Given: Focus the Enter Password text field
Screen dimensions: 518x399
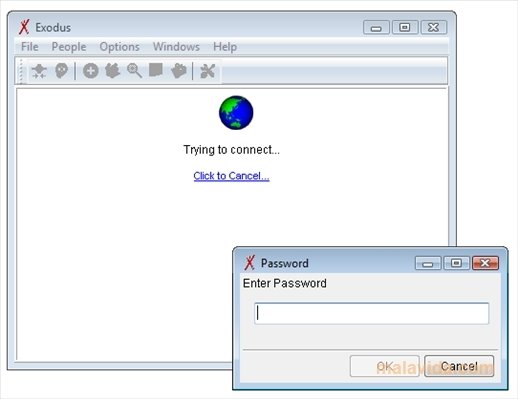Looking at the screenshot, I should point(372,313).
